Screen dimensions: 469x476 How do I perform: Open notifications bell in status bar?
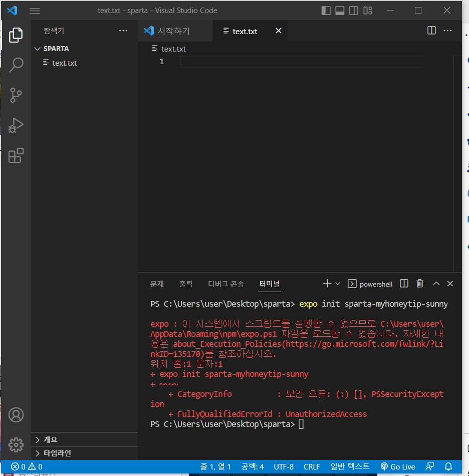[x=448, y=466]
